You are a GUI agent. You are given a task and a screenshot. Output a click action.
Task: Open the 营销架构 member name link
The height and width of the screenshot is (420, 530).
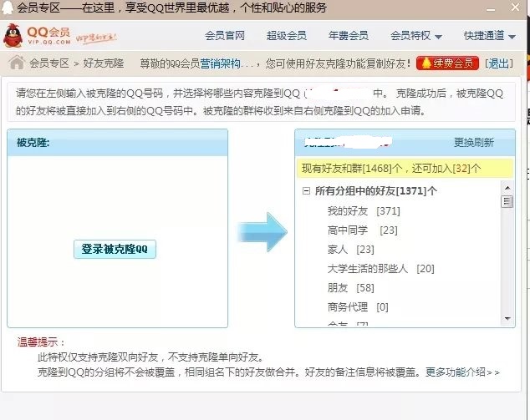tap(221, 63)
